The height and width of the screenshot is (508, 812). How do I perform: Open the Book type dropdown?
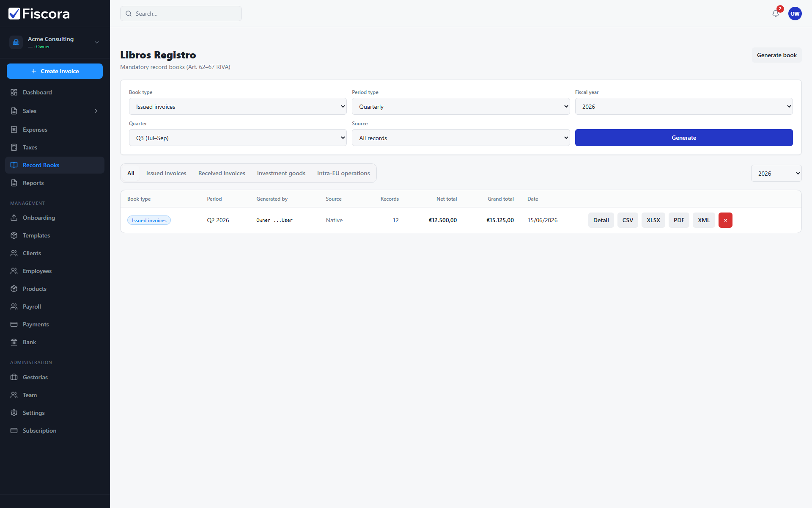pyautogui.click(x=238, y=107)
